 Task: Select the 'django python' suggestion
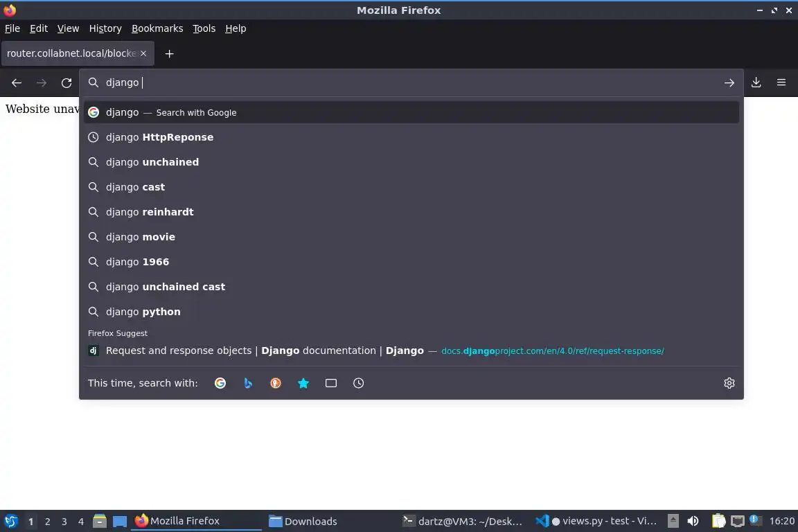(411, 312)
